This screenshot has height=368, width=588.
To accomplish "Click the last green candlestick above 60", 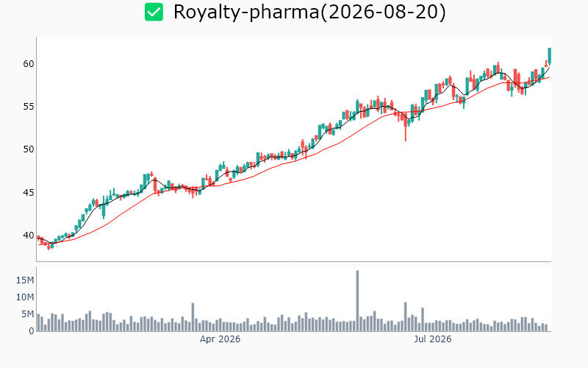I will pyautogui.click(x=549, y=56).
